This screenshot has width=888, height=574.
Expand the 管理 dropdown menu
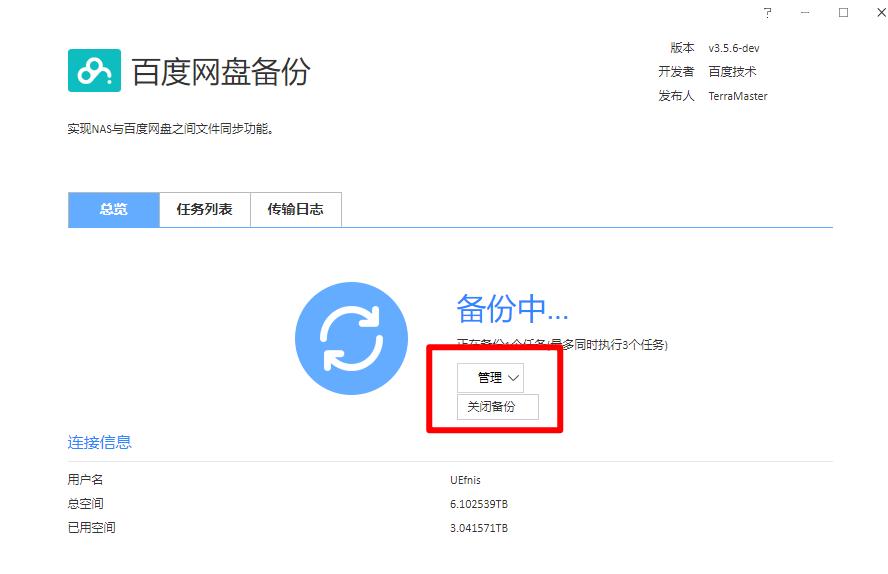point(490,378)
